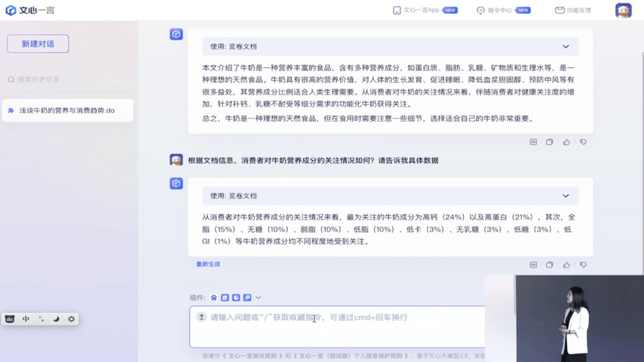The width and height of the screenshot is (644, 362).
Task: Copy the second answer text
Action: click(549, 265)
